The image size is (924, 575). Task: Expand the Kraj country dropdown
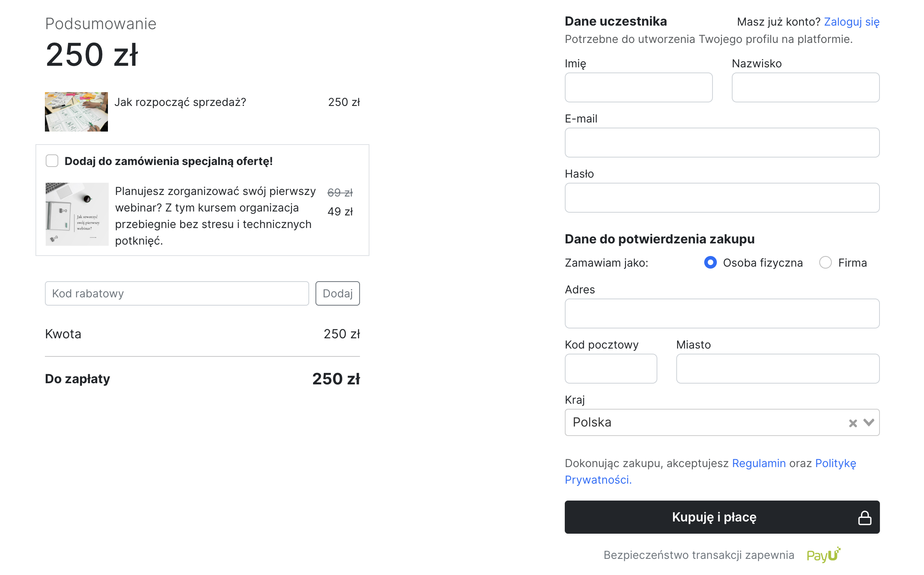(x=869, y=423)
